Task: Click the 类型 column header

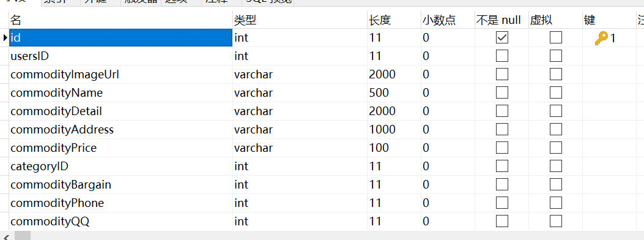Action: pos(300,20)
